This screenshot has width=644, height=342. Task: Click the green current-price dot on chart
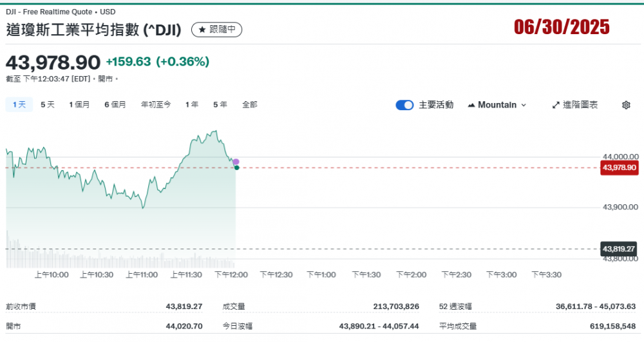237,167
